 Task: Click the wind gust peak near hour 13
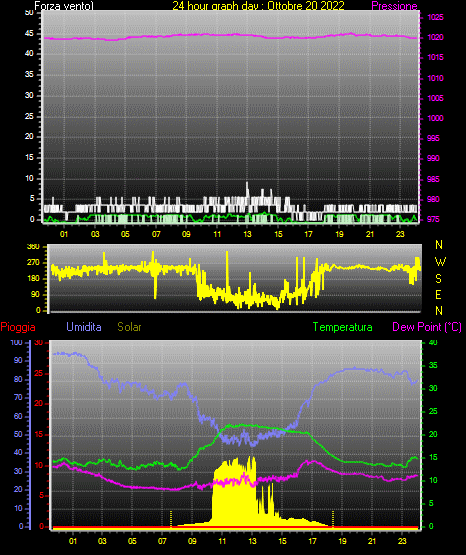[247, 188]
